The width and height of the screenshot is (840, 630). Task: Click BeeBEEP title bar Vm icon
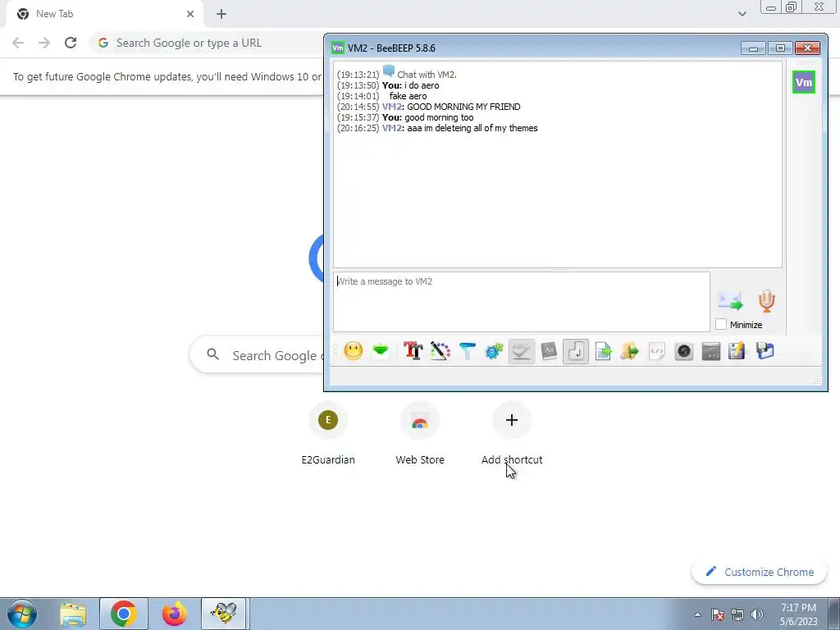click(337, 48)
